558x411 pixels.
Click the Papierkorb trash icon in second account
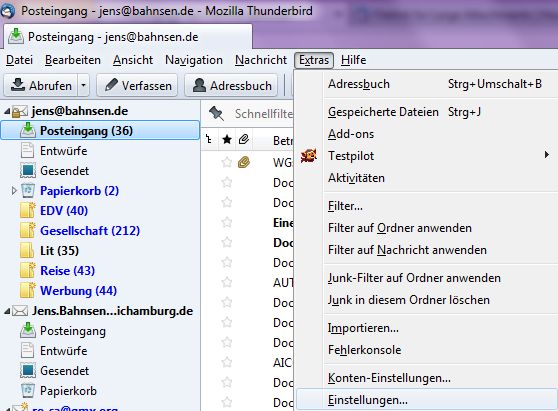click(x=28, y=390)
